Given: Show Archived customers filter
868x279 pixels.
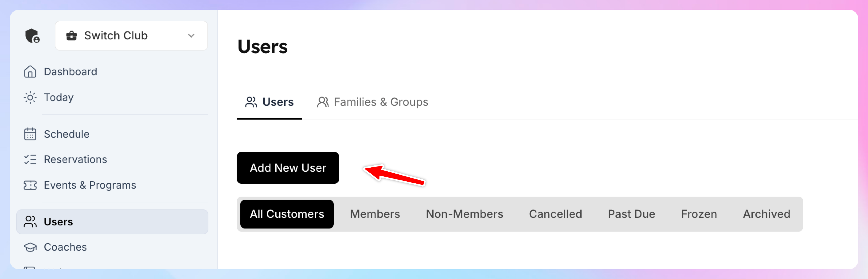Looking at the screenshot, I should pyautogui.click(x=766, y=214).
